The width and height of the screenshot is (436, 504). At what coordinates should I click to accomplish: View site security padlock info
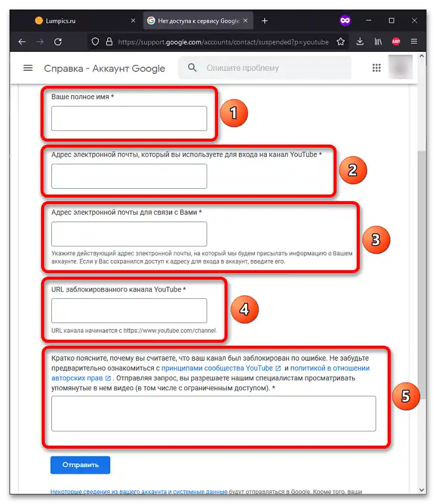(110, 42)
